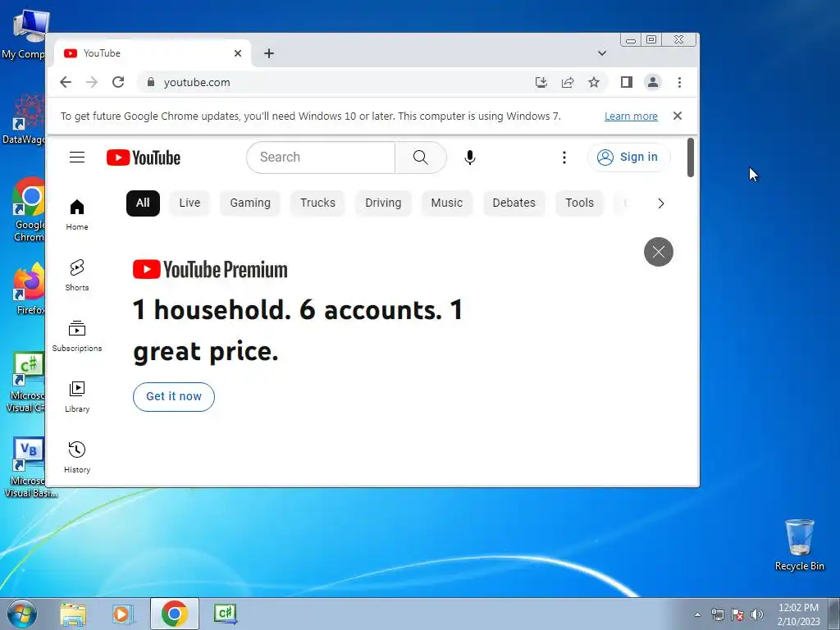Click the Sign in button
Image resolution: width=840 pixels, height=630 pixels.
coord(628,157)
